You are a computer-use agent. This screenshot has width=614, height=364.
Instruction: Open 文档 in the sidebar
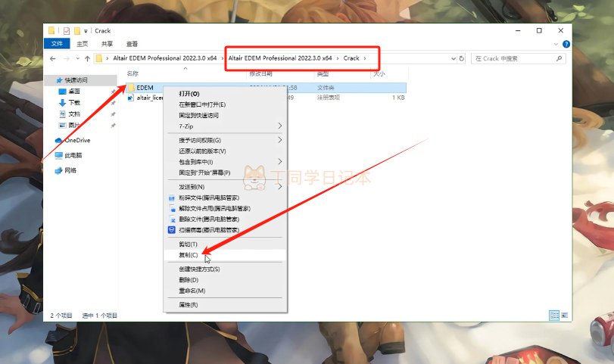pyautogui.click(x=74, y=114)
